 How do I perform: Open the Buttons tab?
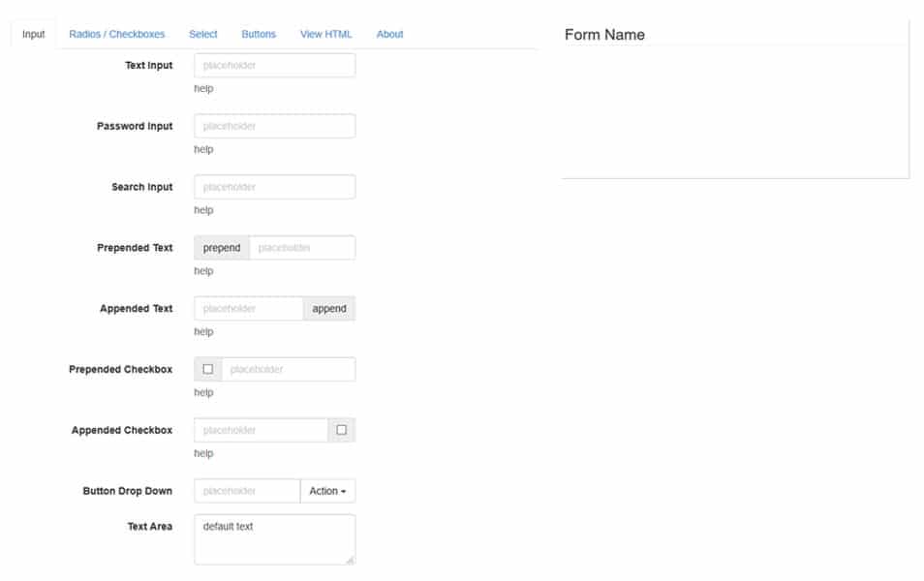pyautogui.click(x=259, y=34)
